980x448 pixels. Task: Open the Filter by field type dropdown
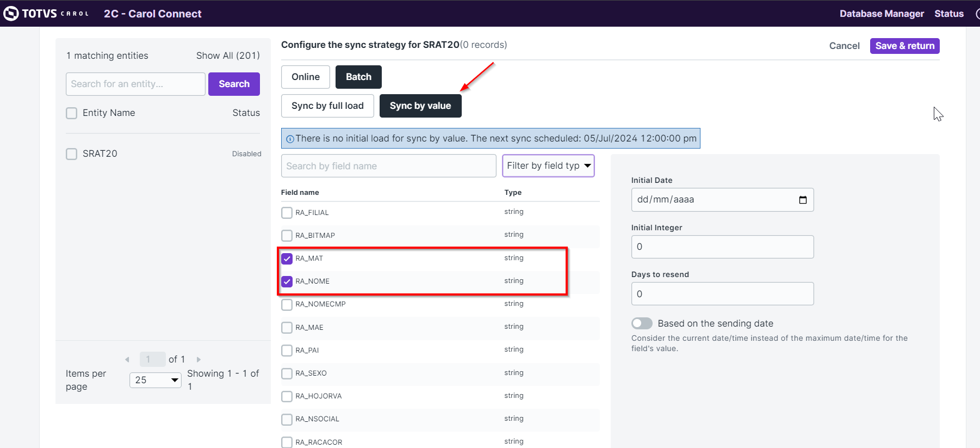click(x=548, y=166)
